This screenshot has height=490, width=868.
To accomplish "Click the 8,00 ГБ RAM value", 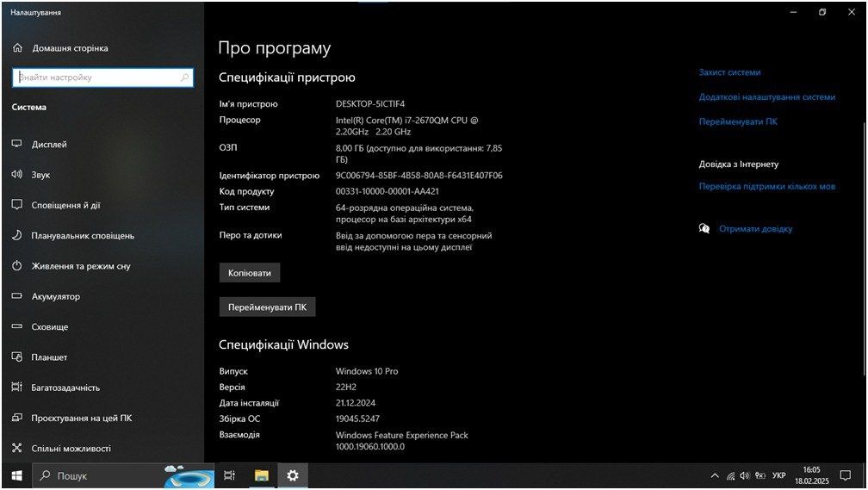I will [x=418, y=154].
